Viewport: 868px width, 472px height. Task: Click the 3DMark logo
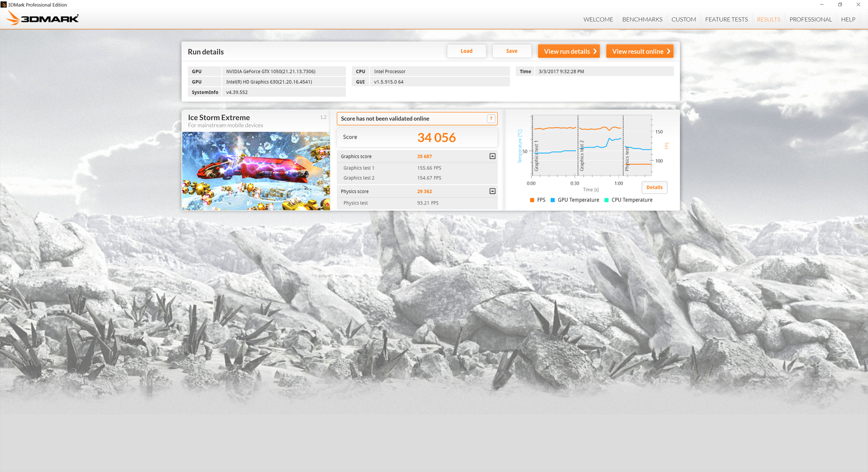[42, 18]
